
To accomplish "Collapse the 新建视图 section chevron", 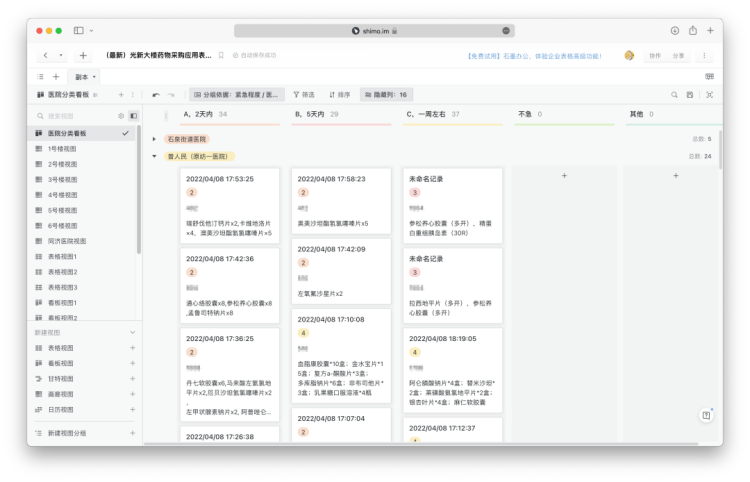I will (x=132, y=332).
